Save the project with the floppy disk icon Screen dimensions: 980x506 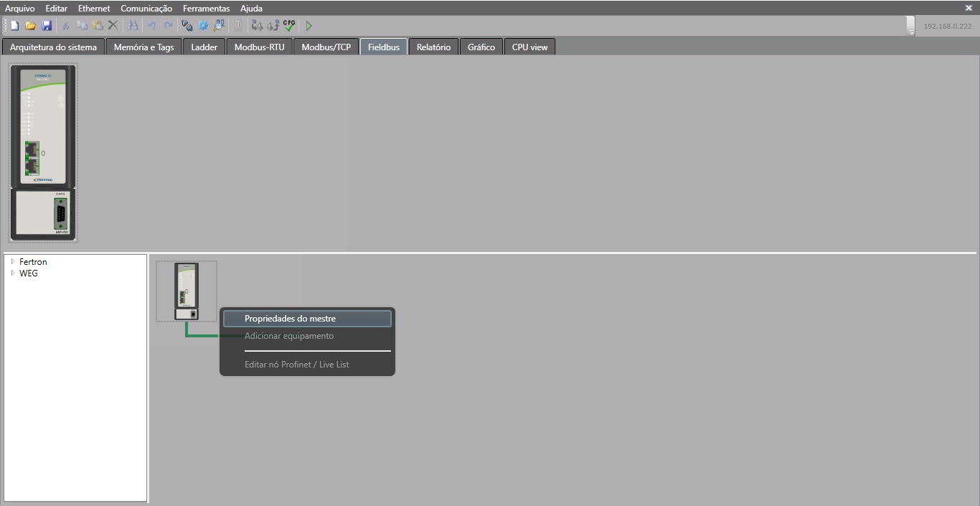tap(47, 26)
